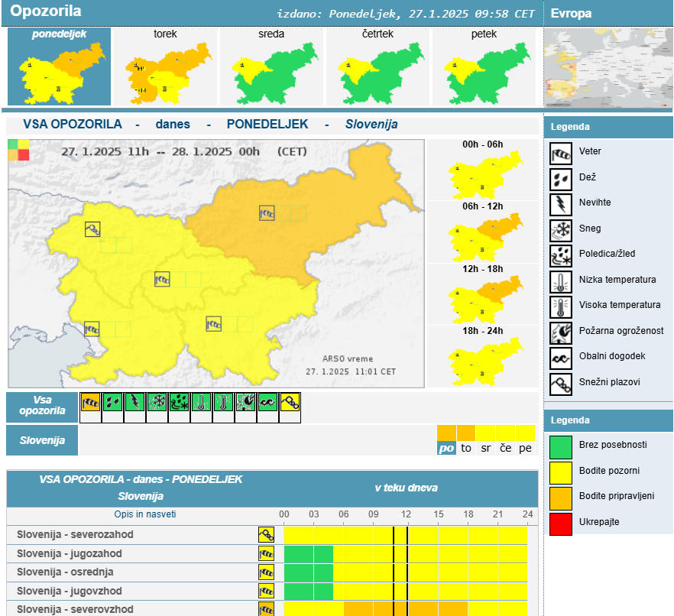The image size is (674, 616).
Task: Switch to the petek warnings map
Action: tap(484, 67)
